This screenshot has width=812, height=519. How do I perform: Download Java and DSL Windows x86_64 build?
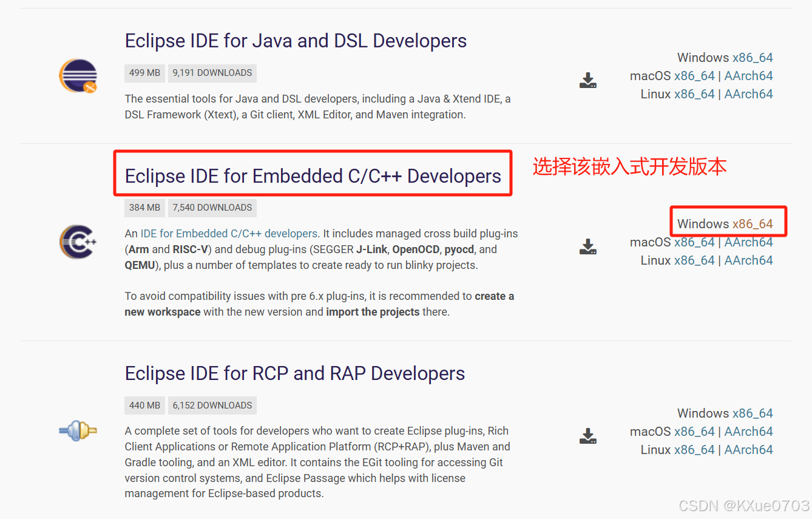(x=753, y=58)
